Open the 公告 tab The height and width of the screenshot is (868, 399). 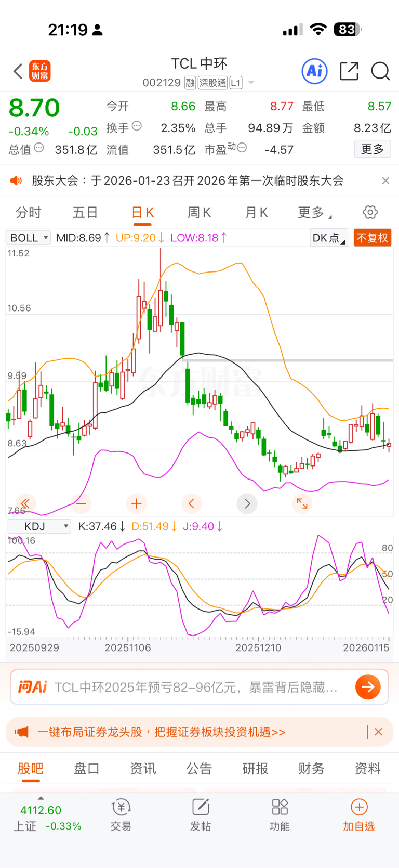(199, 768)
